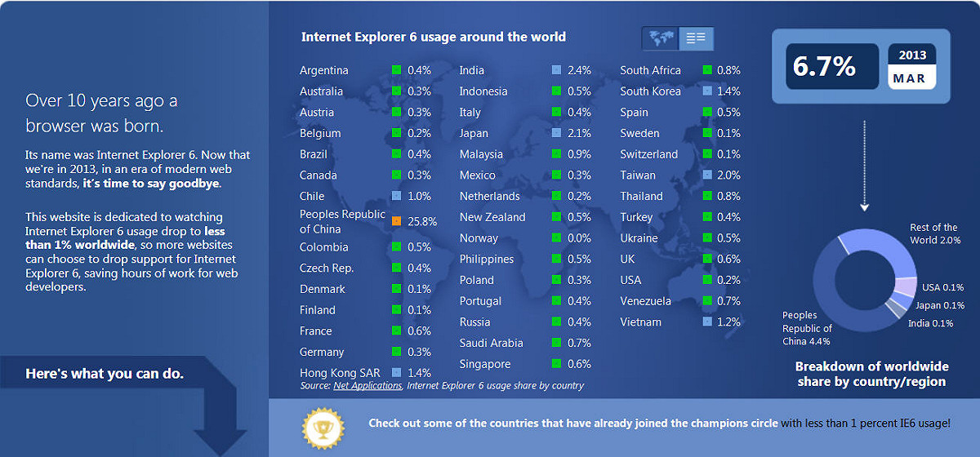Select the Taiwan country name
This screenshot has width=980, height=457.
(x=638, y=175)
